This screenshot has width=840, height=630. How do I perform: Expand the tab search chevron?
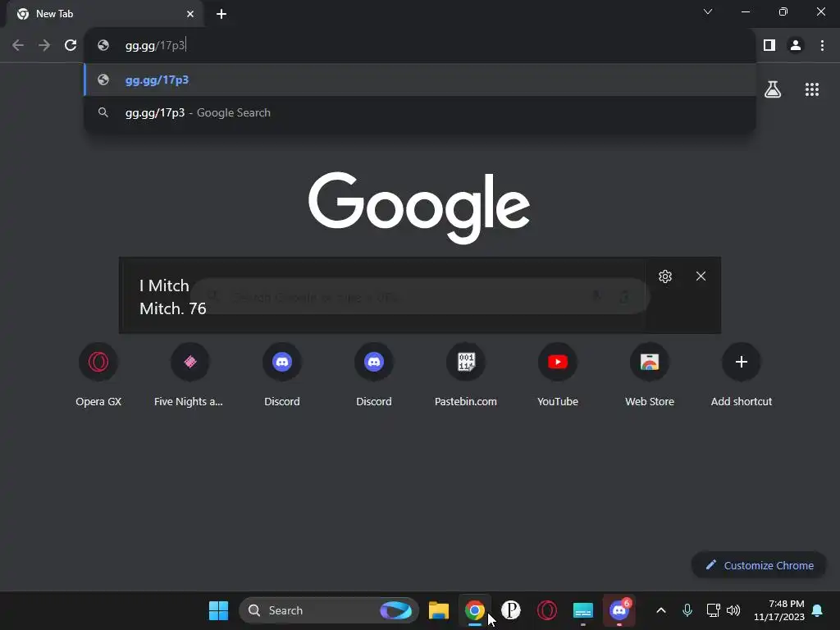pos(708,11)
